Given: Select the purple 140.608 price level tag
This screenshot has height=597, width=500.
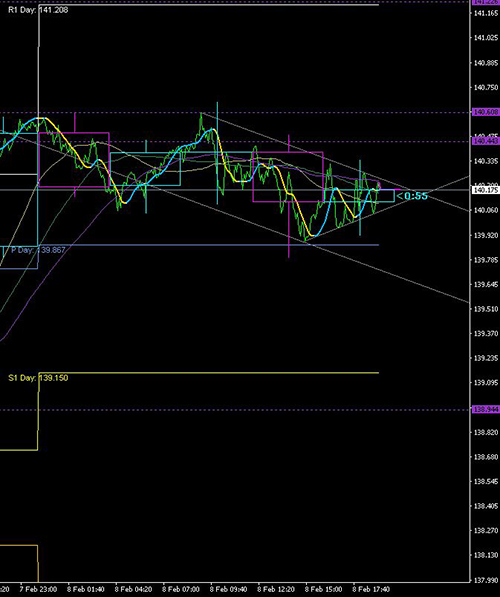Looking at the screenshot, I should (x=486, y=112).
